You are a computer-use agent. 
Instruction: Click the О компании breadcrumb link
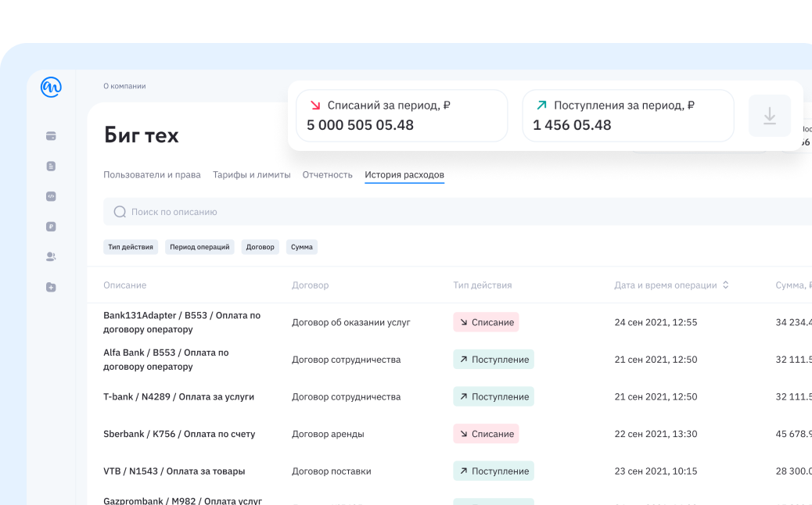click(x=124, y=86)
